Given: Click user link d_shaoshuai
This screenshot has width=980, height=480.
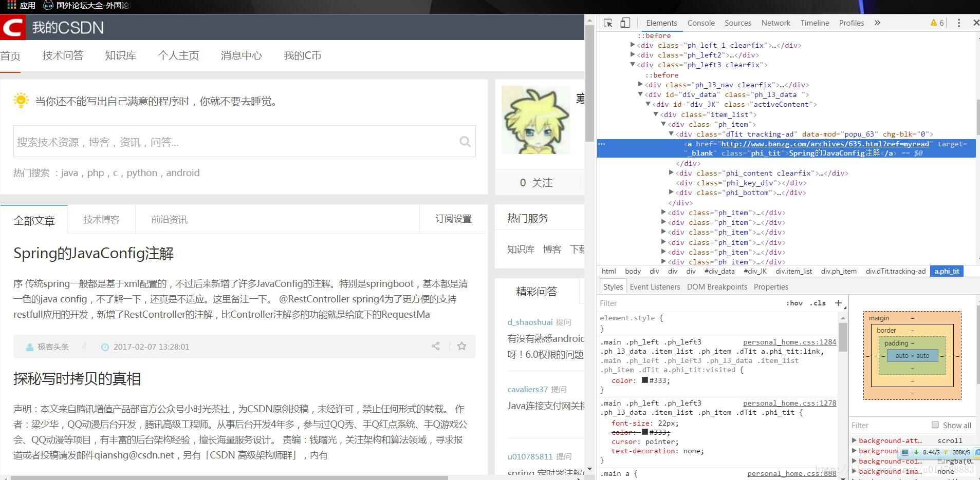Looking at the screenshot, I should [530, 322].
